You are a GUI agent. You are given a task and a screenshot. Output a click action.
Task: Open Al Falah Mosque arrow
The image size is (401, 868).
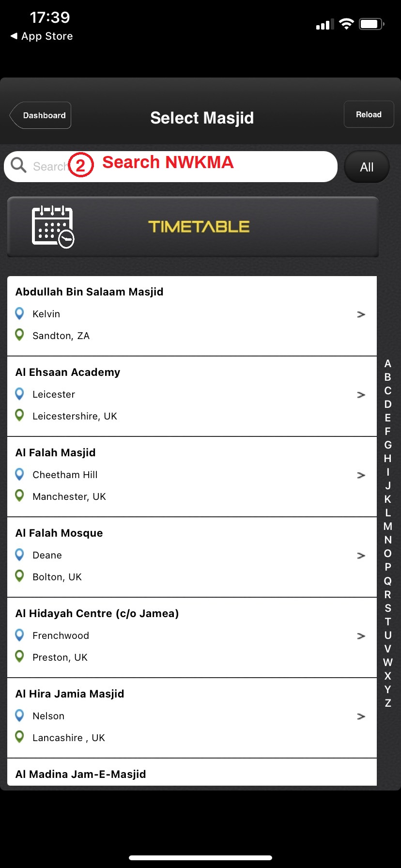361,556
